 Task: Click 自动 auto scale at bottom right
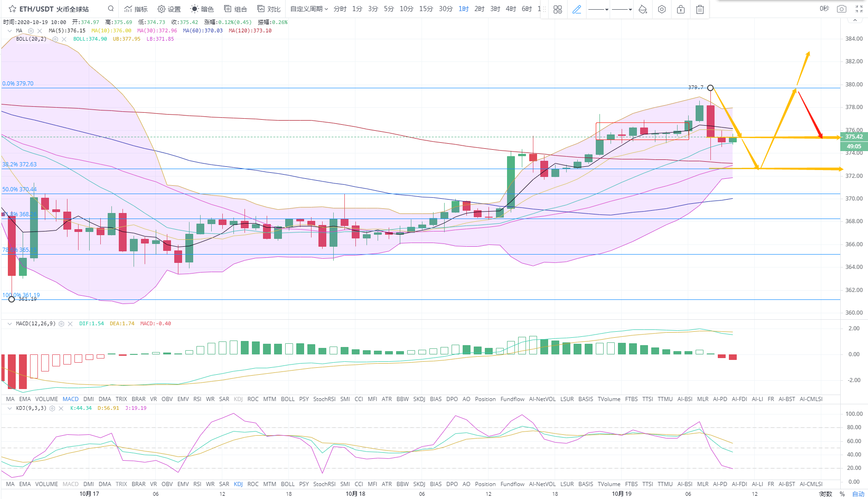tap(858, 494)
